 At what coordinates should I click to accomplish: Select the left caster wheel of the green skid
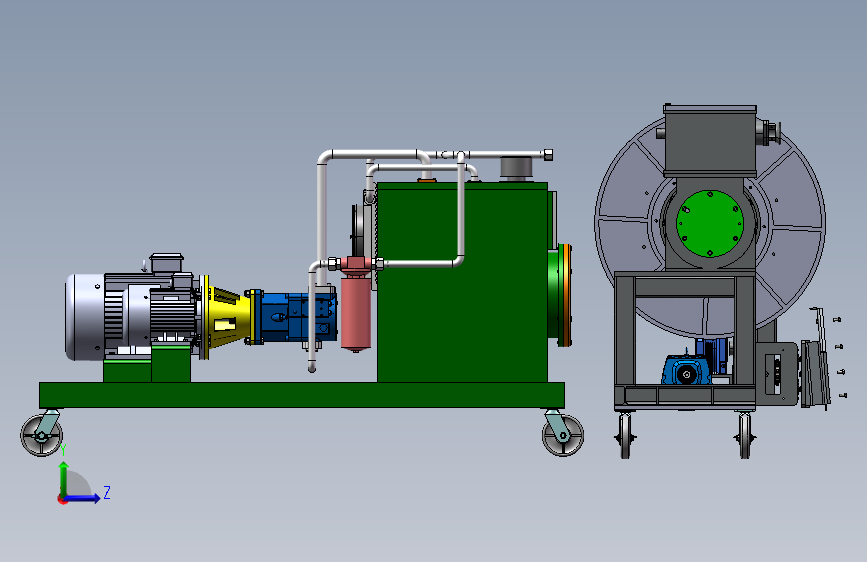[x=41, y=435]
